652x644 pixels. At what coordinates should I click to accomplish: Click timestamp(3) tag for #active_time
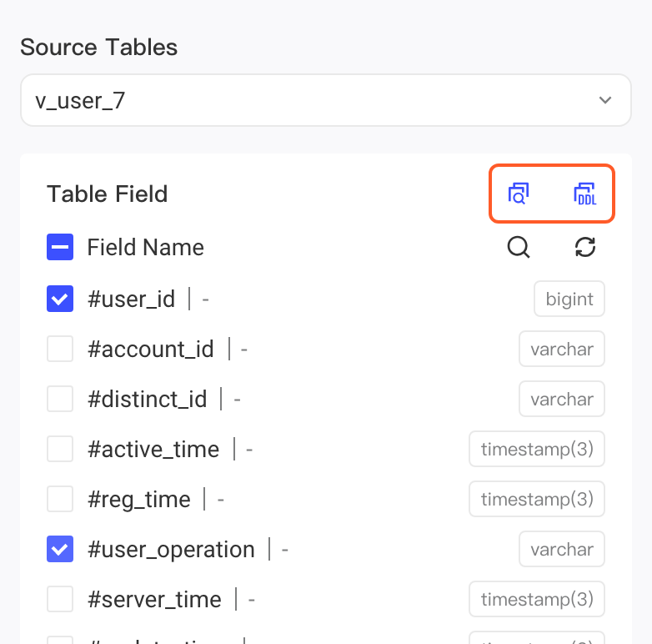pyautogui.click(x=537, y=449)
